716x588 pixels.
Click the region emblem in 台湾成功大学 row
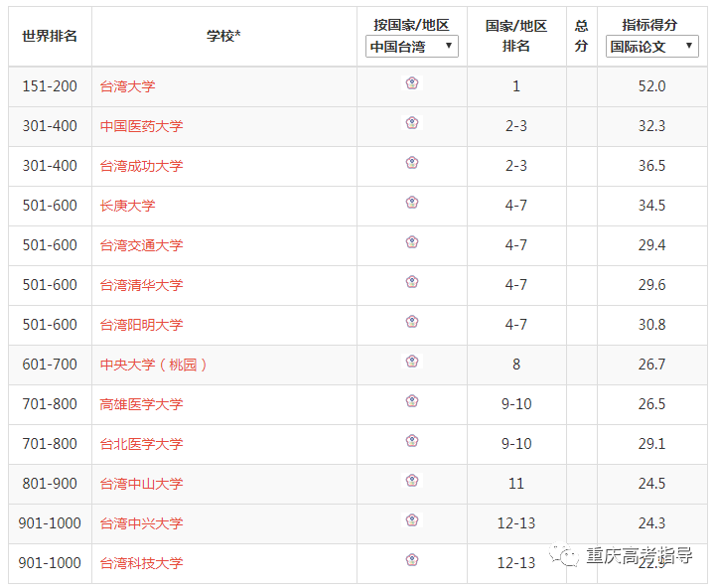(x=412, y=162)
